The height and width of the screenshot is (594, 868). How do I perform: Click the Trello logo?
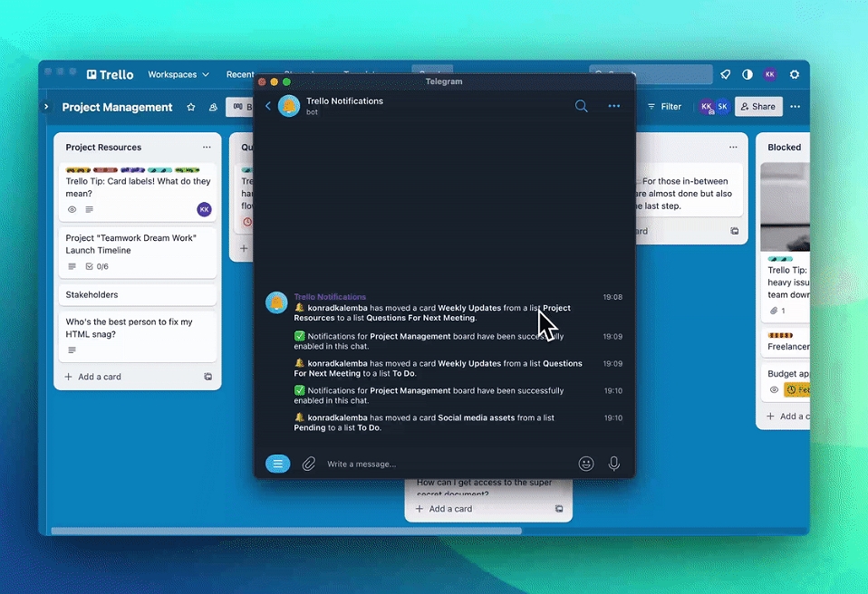[x=110, y=74]
